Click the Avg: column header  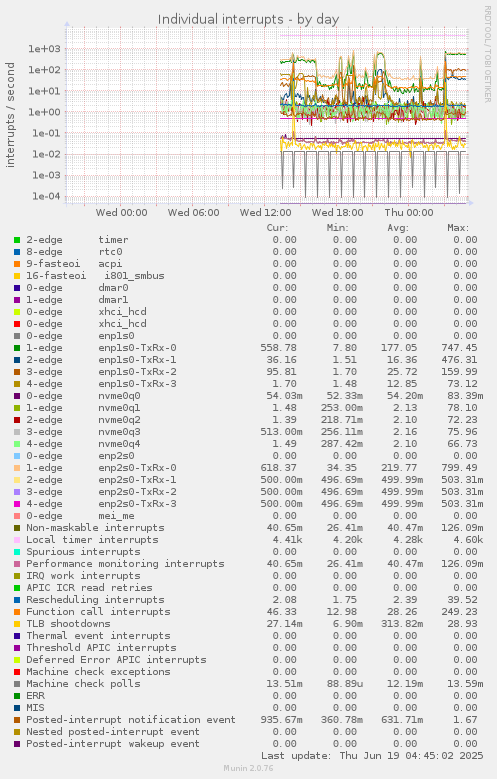click(398, 228)
